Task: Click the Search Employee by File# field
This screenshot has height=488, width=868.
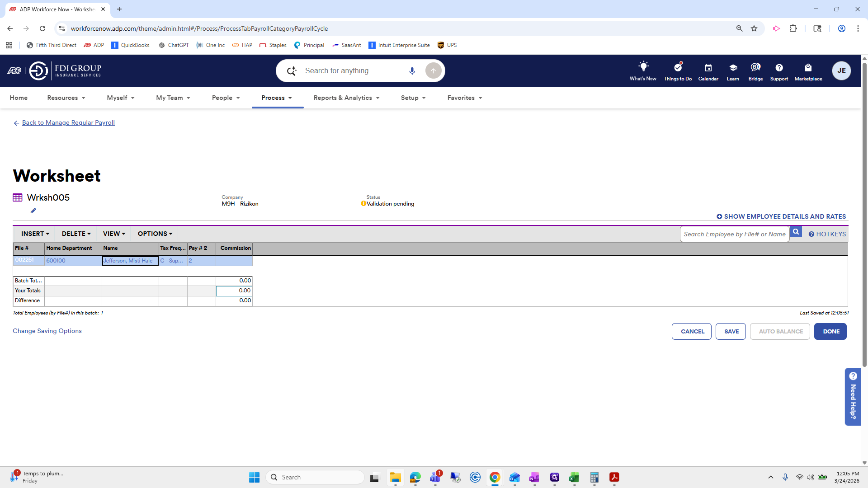Action: [734, 234]
